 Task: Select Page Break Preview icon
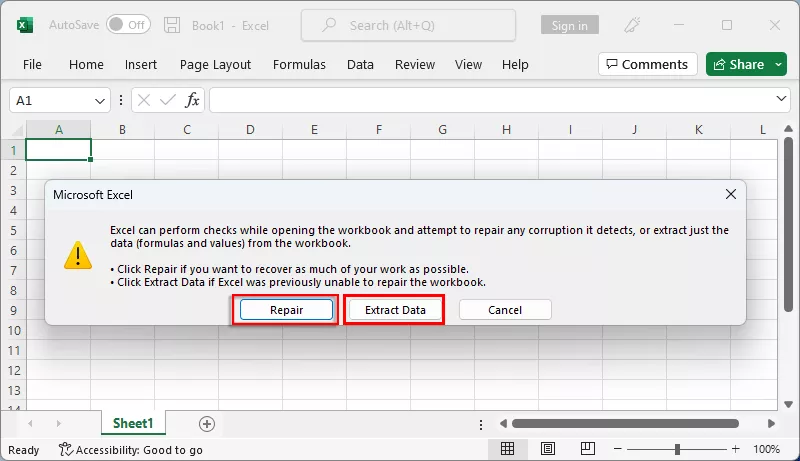click(588, 449)
